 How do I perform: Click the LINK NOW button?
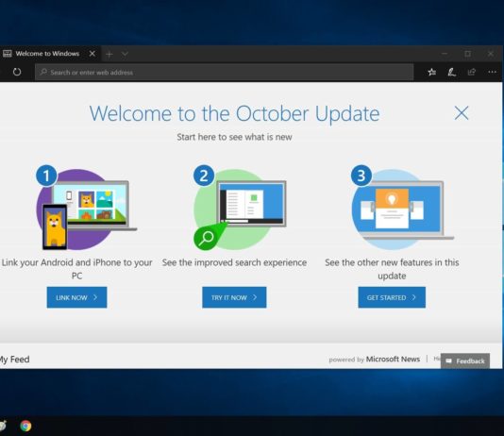click(x=76, y=297)
